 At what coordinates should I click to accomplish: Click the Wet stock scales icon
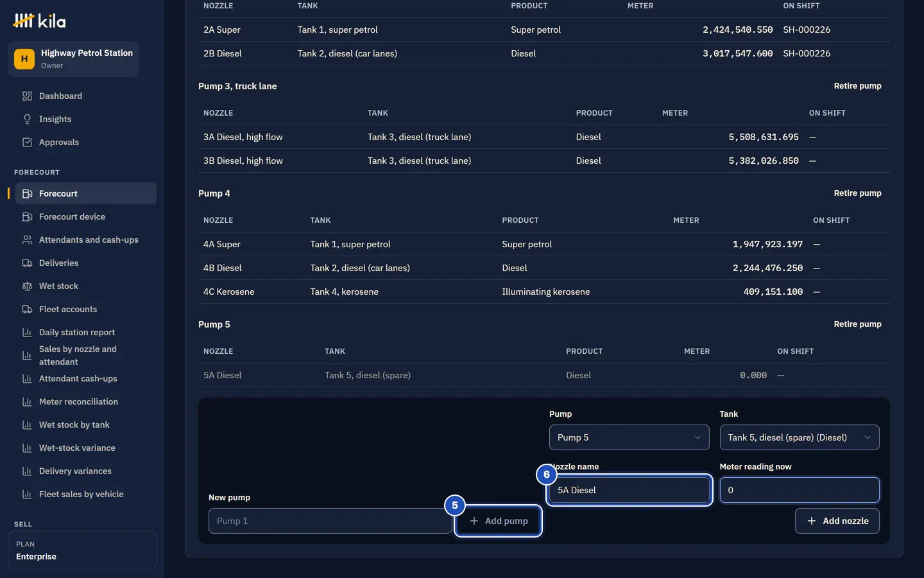tap(27, 286)
